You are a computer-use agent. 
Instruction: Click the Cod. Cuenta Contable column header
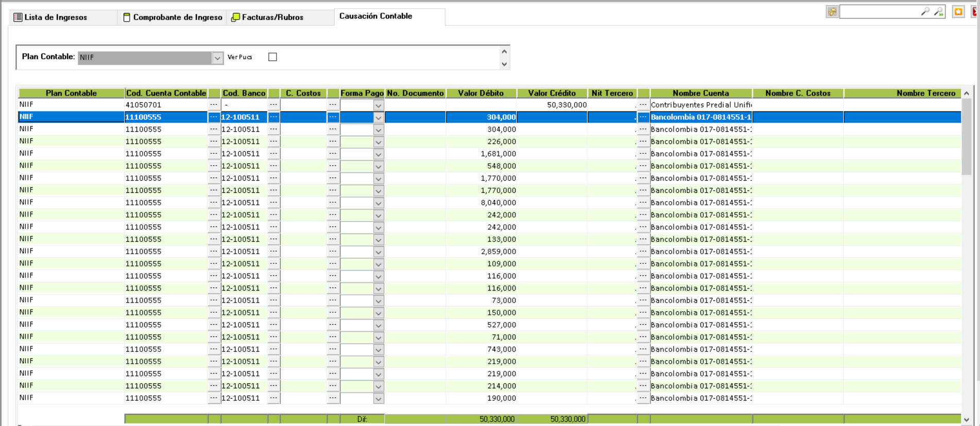(166, 93)
